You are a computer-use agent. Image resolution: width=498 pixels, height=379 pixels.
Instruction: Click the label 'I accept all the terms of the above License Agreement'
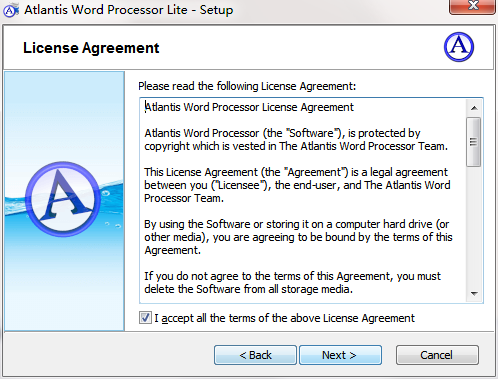(284, 318)
